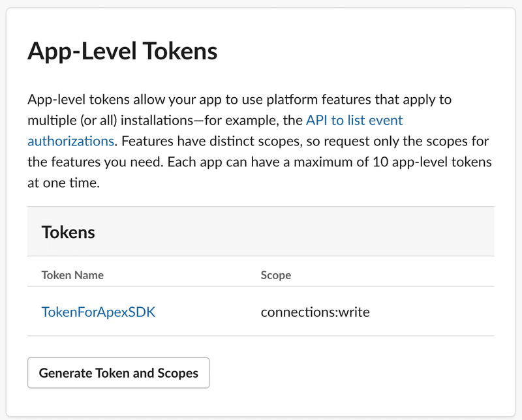Click the 'multiple (or all) installations' text
This screenshot has width=522, height=420.
(110, 120)
